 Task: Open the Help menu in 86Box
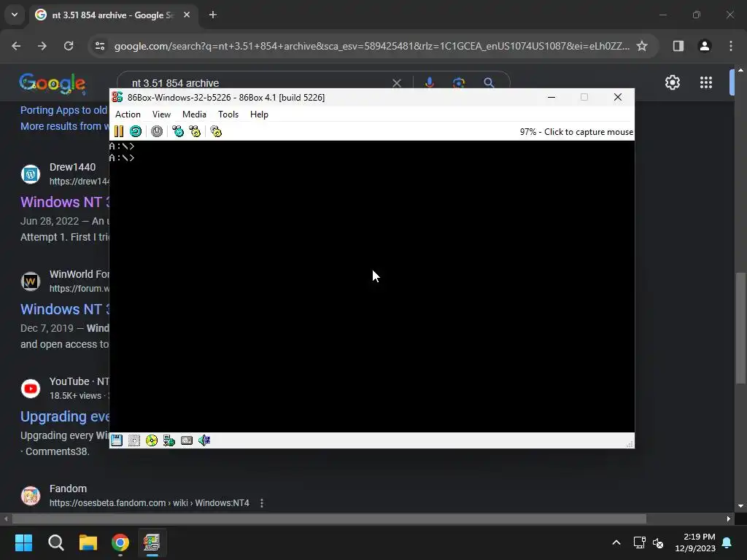pos(259,114)
